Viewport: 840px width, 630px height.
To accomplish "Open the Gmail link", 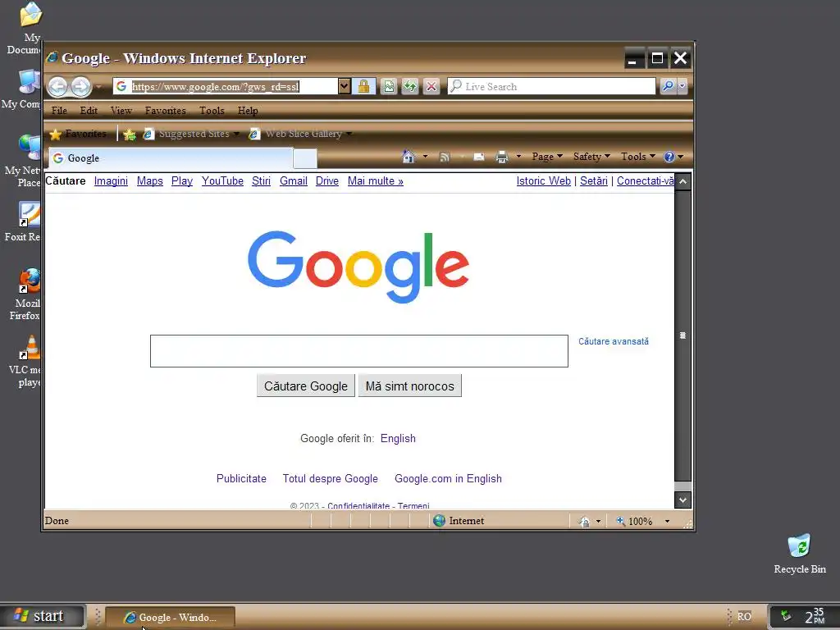I will (x=294, y=181).
